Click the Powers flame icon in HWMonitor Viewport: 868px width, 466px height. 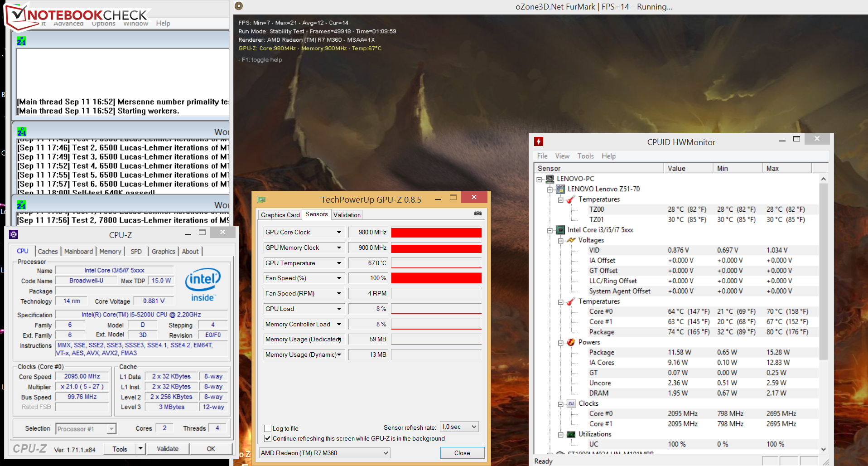571,342
